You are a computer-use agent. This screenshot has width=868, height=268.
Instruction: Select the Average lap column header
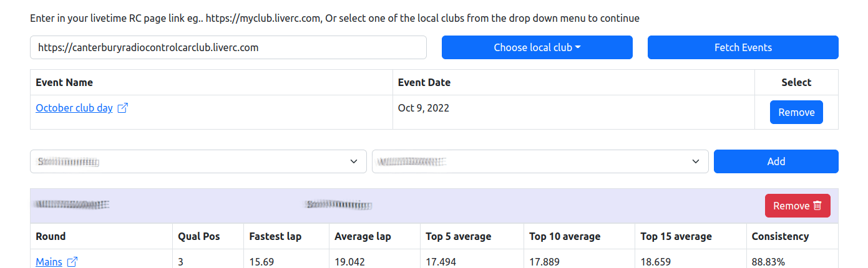pos(363,236)
